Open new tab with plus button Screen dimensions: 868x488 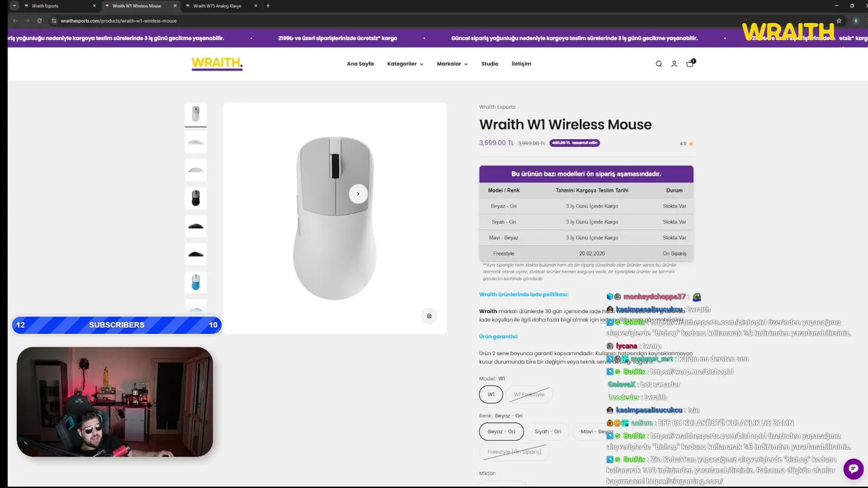[x=268, y=5]
